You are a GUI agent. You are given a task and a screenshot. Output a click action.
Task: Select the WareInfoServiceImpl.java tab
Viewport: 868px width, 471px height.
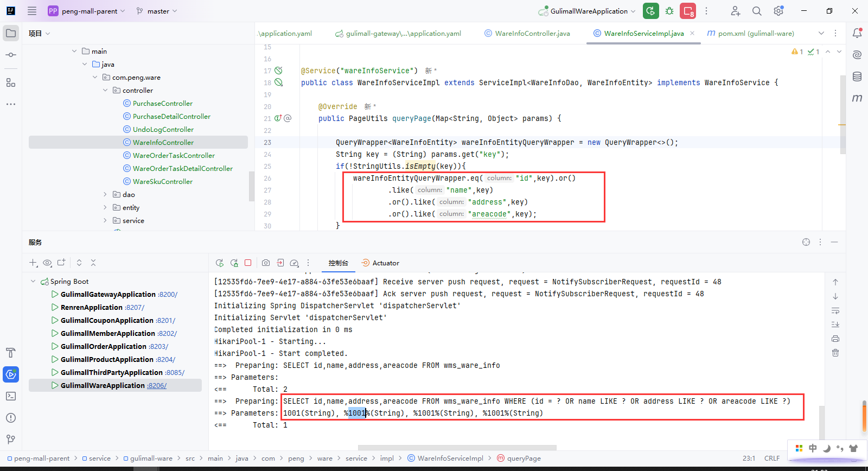(643, 33)
